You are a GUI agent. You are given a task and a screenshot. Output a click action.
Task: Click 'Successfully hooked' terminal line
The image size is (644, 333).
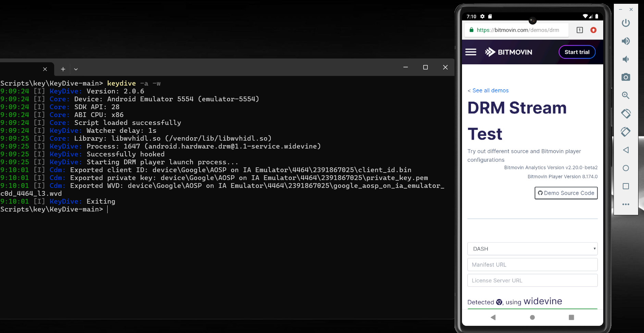point(126,154)
